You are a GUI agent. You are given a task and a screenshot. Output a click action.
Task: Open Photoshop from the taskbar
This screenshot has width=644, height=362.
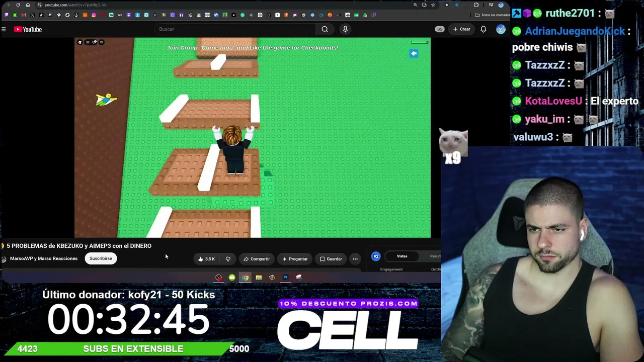285,278
